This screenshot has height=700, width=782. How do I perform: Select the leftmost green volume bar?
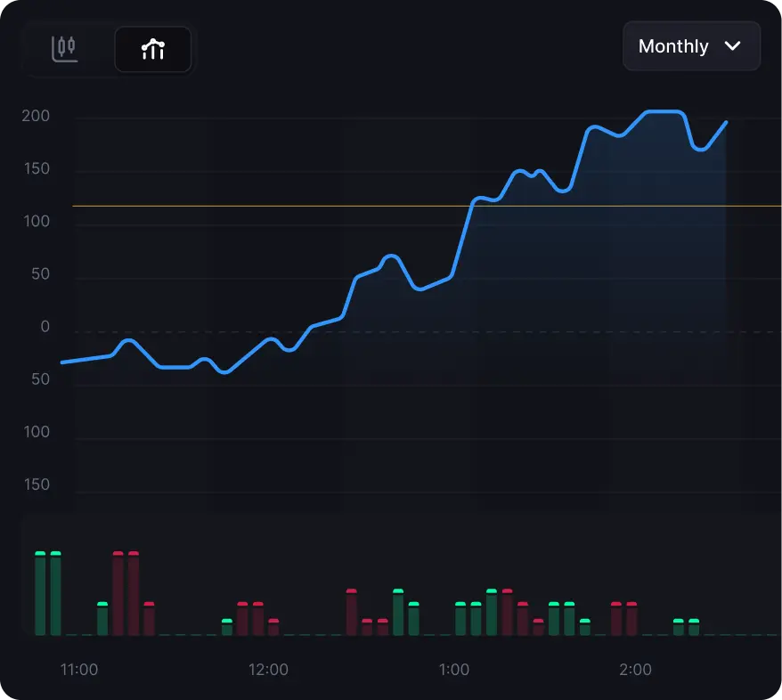[x=40, y=594]
